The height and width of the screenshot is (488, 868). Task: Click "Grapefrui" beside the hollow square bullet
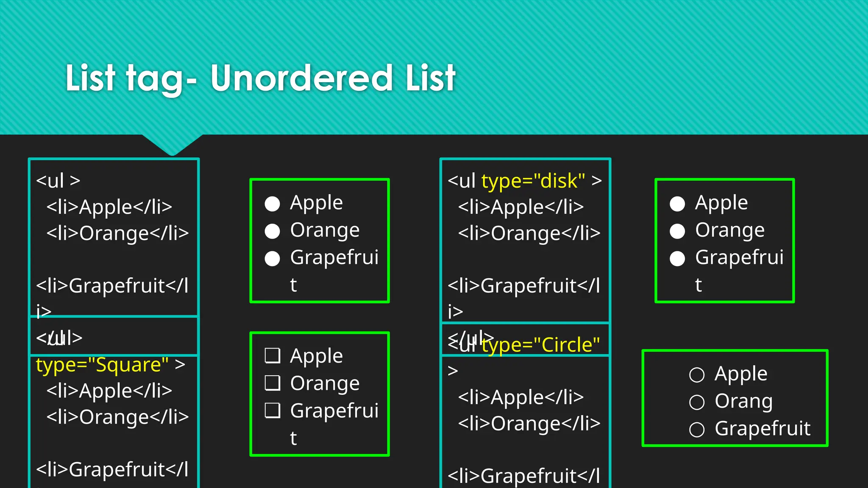point(334,411)
